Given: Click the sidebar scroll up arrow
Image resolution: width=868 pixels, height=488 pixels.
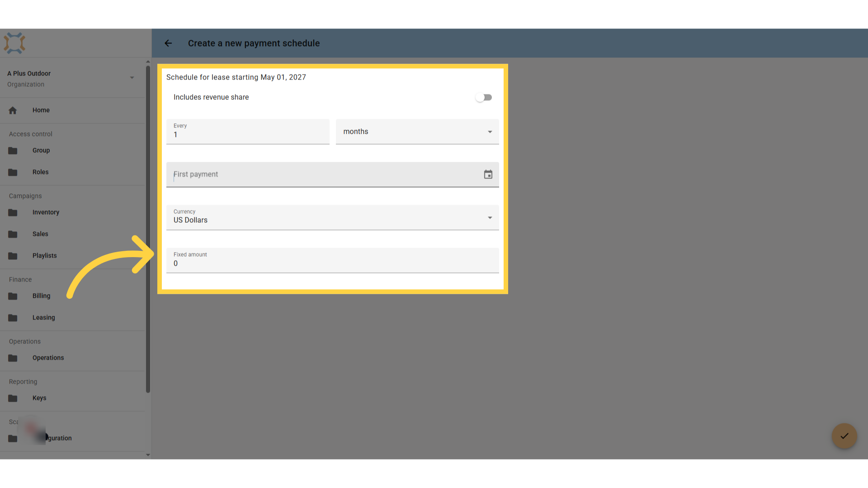Looking at the screenshot, I should 148,61.
